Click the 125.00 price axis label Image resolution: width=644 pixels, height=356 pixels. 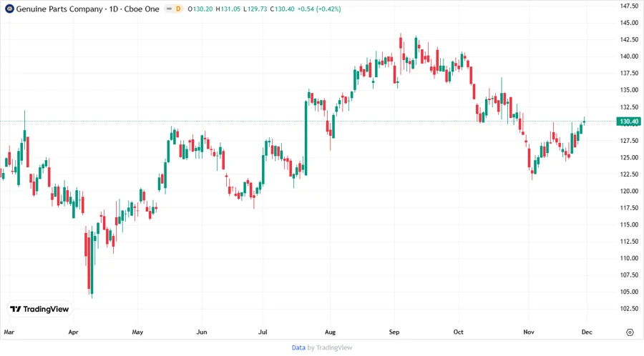point(629,157)
